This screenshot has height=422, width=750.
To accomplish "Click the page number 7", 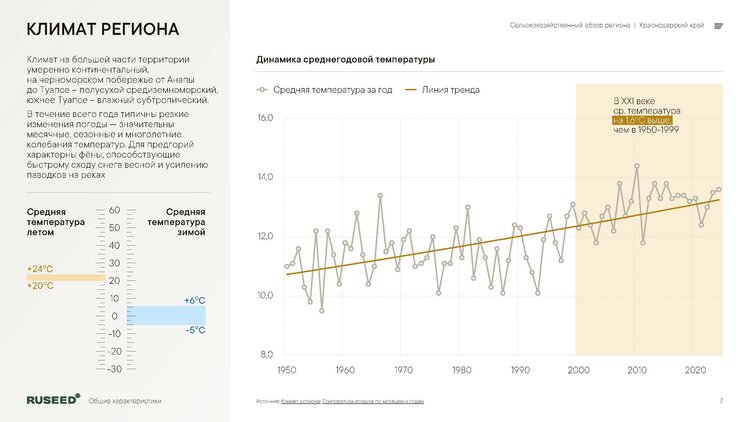I will 720,401.
